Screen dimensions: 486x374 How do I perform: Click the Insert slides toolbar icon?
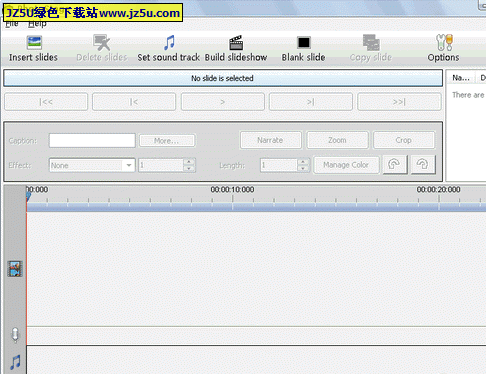coord(34,43)
